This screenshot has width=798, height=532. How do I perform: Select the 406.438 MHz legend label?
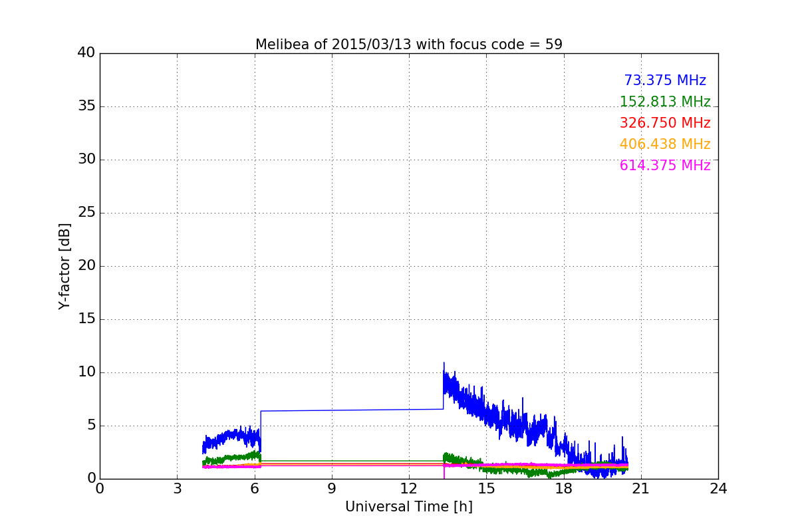665,144
